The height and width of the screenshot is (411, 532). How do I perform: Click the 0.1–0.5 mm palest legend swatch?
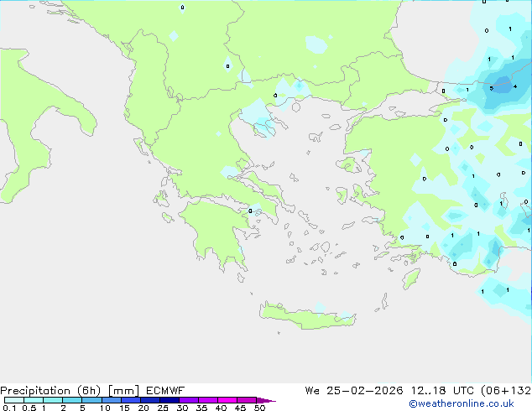pyautogui.click(x=14, y=400)
